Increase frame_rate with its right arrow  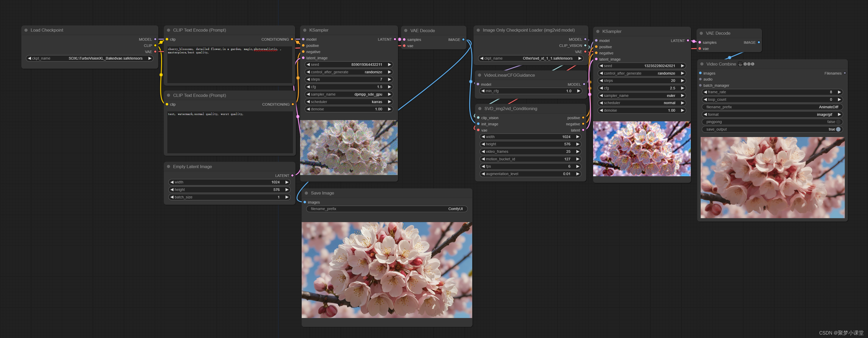tap(839, 92)
